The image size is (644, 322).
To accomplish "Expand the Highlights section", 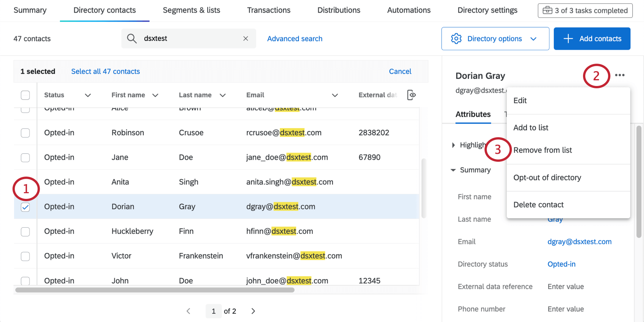I will [453, 145].
